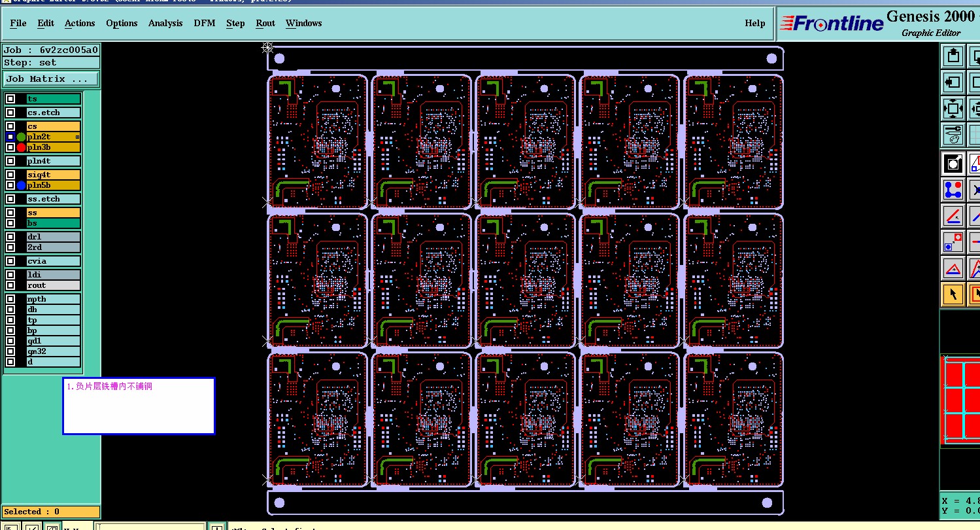Select the gd1 layer name

coord(54,341)
